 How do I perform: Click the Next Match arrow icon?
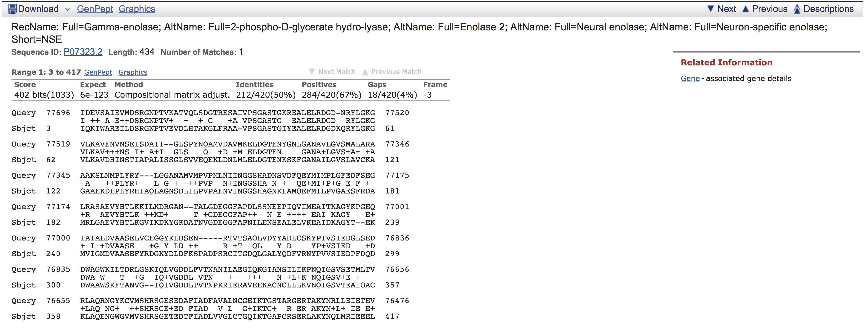click(312, 72)
